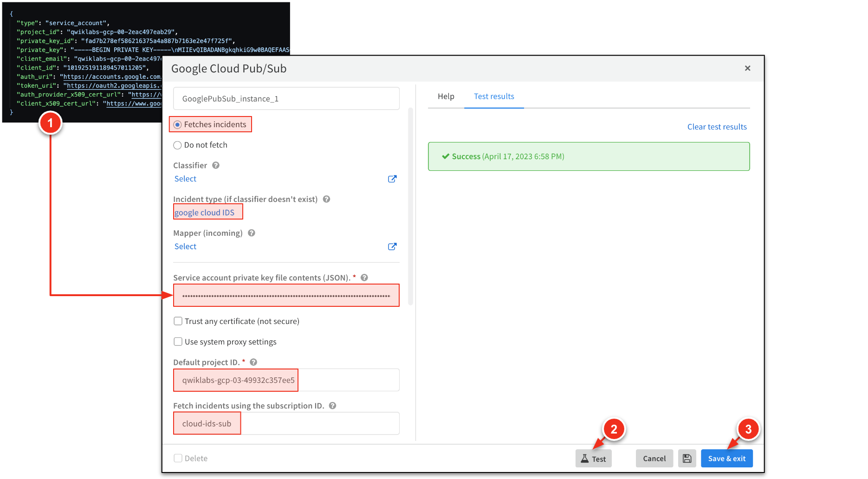This screenshot has height=479, width=868.
Task: Open Classifier in new tab icon
Action: 392,179
